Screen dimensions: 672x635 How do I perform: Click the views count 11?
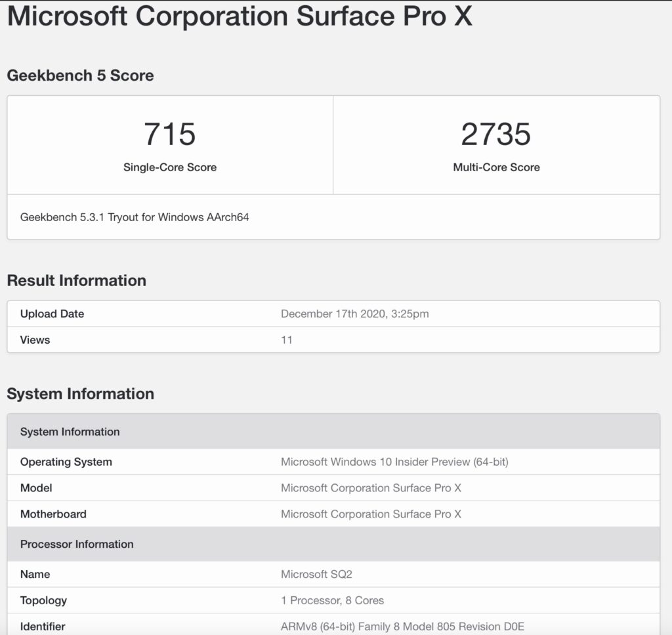(x=287, y=340)
